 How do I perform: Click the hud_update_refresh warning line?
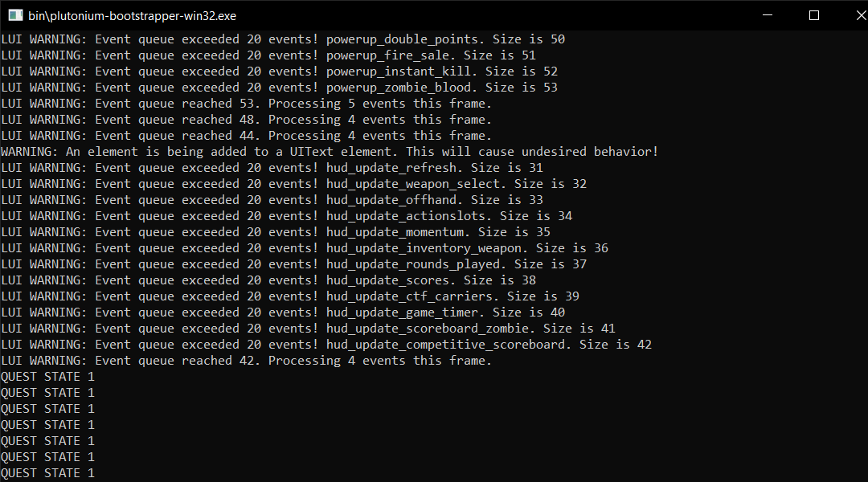click(272, 168)
